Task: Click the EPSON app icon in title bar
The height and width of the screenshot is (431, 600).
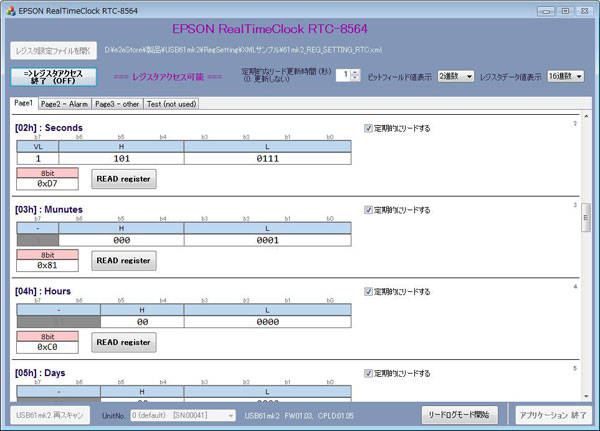Action: [x=11, y=11]
